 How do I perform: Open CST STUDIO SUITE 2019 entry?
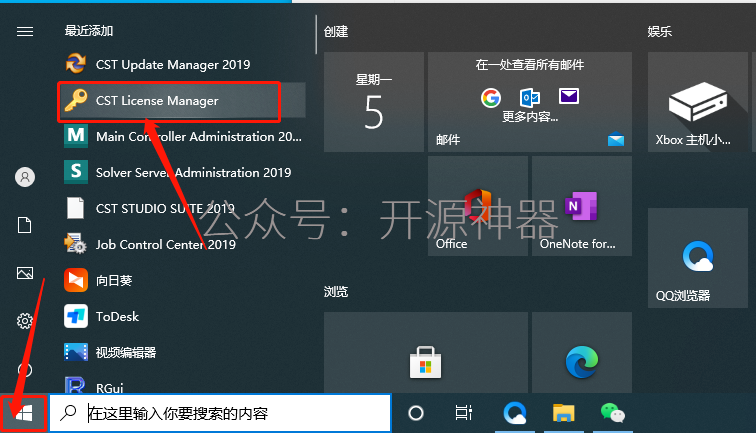point(181,208)
